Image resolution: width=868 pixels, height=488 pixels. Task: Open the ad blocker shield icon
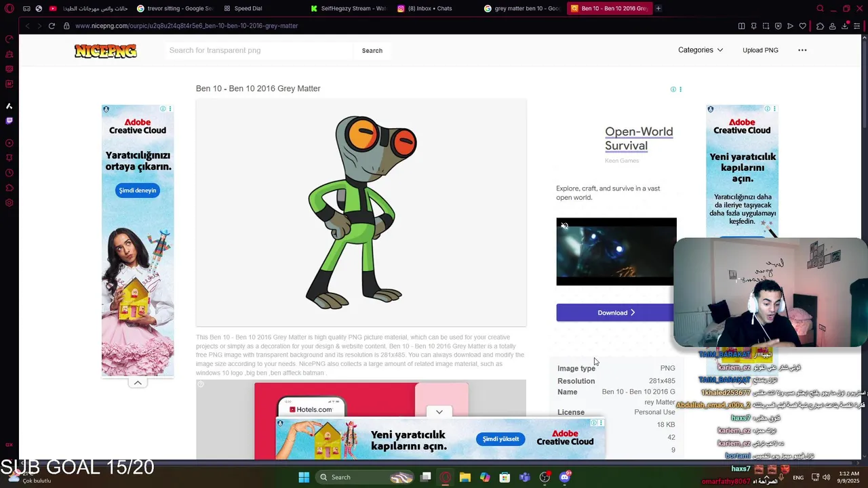(x=778, y=26)
